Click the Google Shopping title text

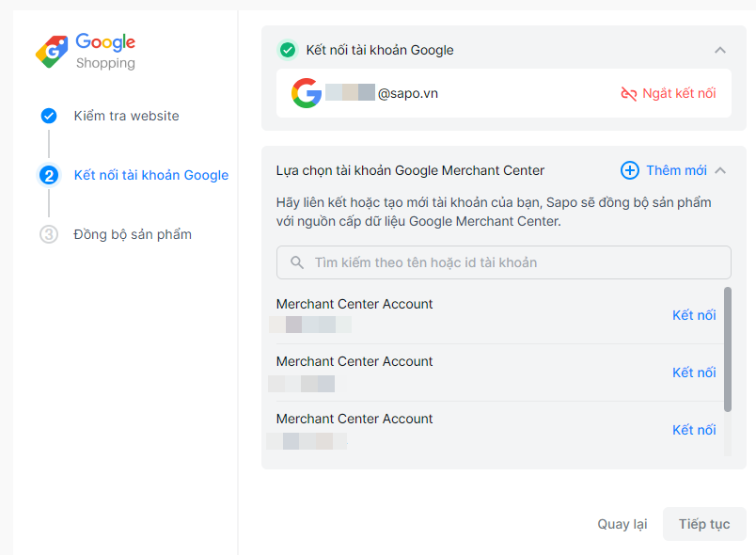pyautogui.click(x=105, y=51)
